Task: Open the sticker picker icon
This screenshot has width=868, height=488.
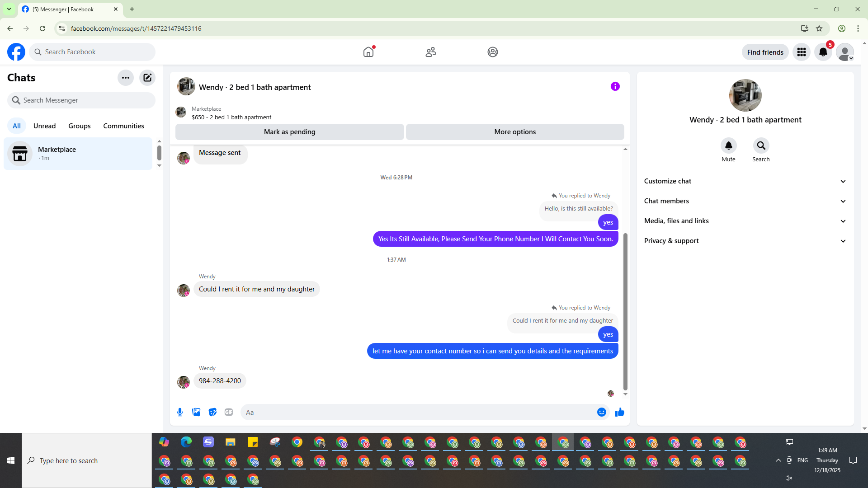Action: (212, 412)
